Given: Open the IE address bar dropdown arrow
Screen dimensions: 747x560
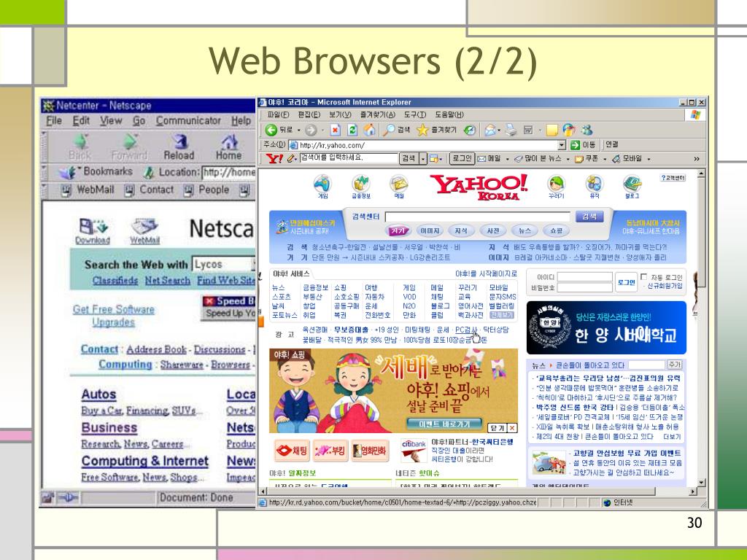Looking at the screenshot, I should click(562, 145).
